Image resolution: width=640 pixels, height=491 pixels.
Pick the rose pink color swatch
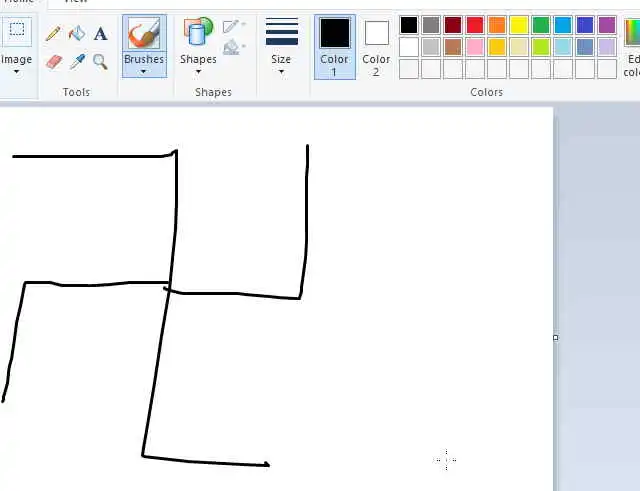[475, 47]
